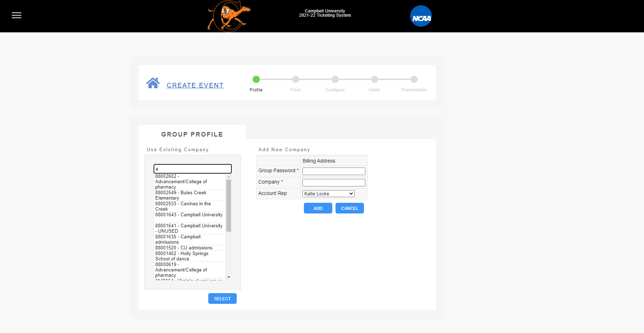Select the Price step indicator
The height and width of the screenshot is (333, 644).
coord(295,79)
